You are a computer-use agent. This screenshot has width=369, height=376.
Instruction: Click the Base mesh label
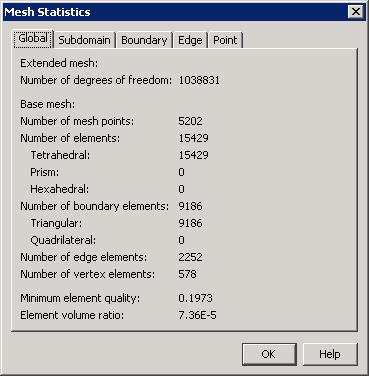coord(47,104)
